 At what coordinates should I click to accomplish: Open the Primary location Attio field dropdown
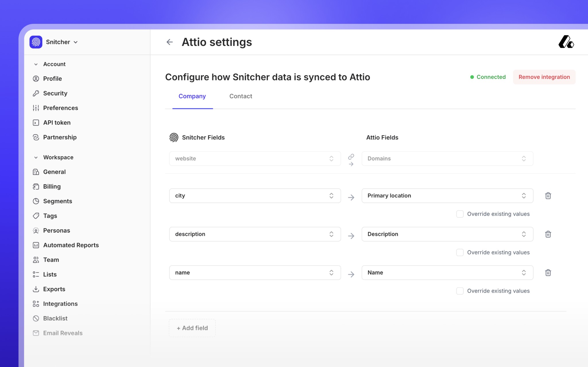[x=447, y=196]
